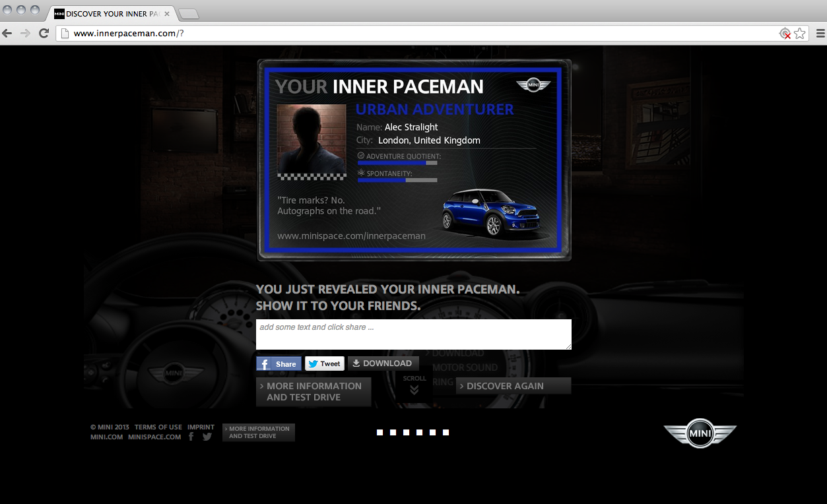
Task: Click 'SHOW IT TO YOUR FRIENDS.' heading
Action: point(338,306)
